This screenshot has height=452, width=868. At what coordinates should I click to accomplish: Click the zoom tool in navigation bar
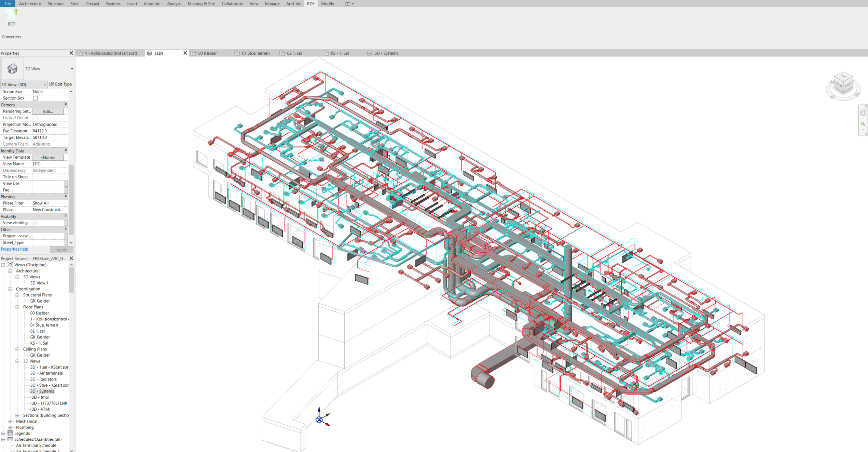pyautogui.click(x=863, y=124)
